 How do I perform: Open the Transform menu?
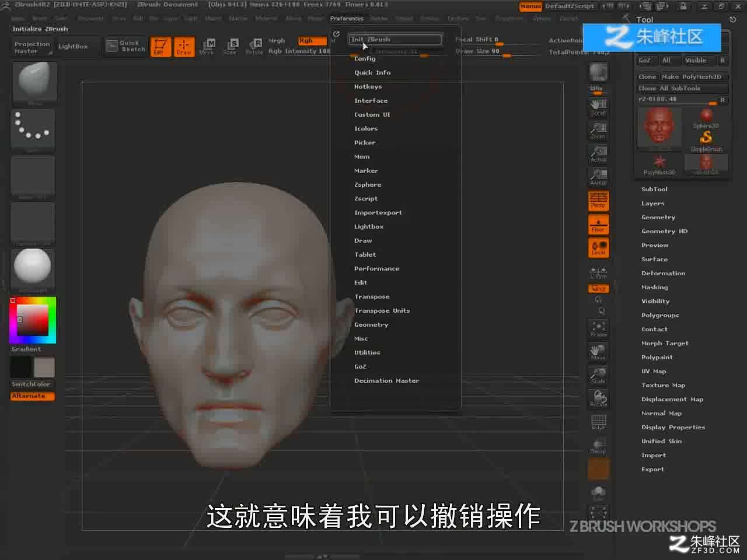click(509, 19)
